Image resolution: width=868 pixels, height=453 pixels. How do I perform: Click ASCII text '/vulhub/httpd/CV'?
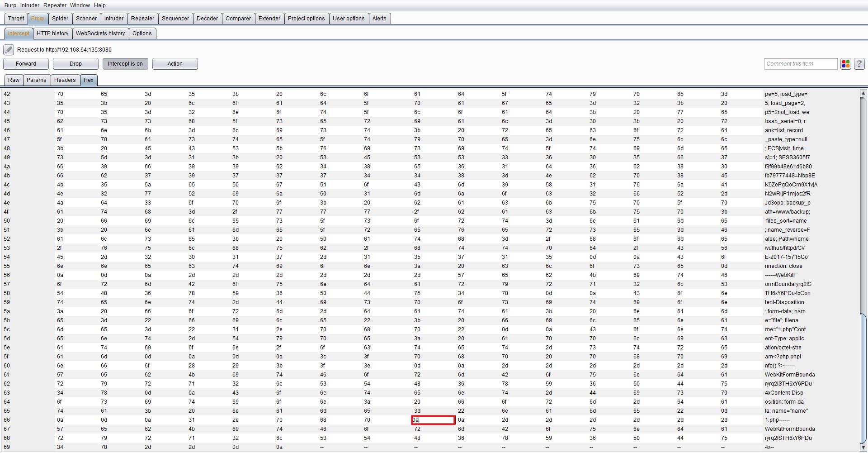785,248
